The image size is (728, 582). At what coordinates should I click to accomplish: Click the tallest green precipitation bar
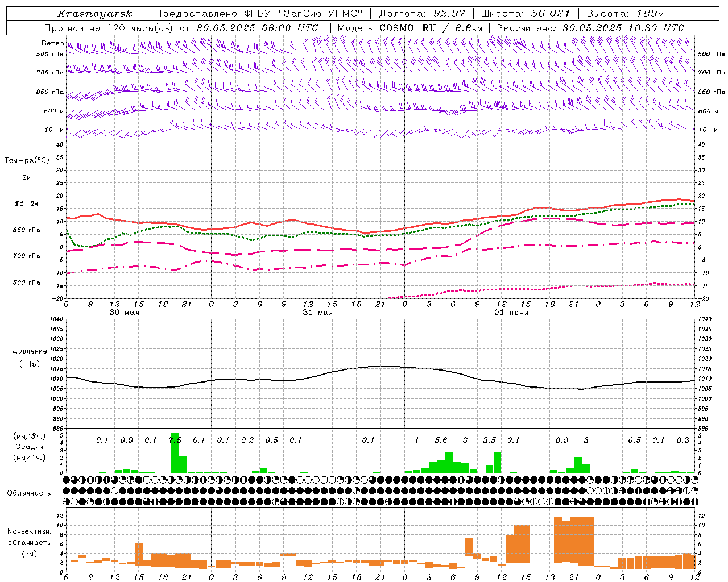pyautogui.click(x=175, y=453)
